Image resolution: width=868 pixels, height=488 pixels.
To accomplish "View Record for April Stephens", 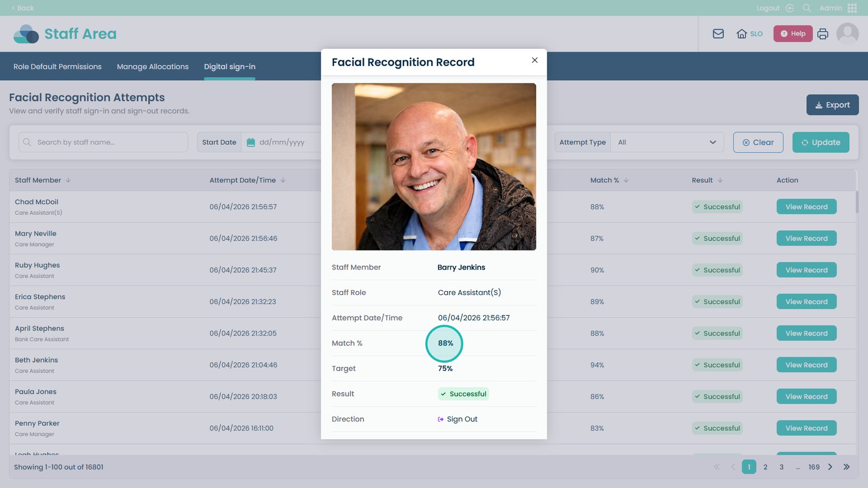I will [806, 333].
